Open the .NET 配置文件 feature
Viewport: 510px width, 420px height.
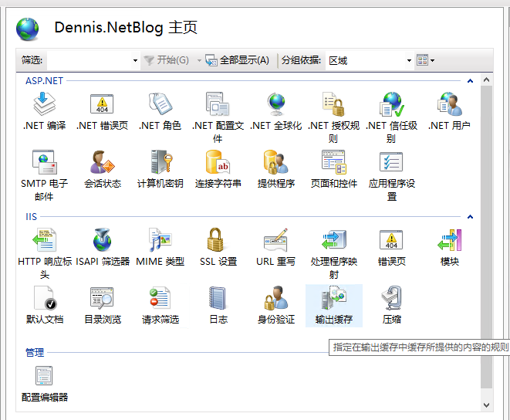tap(218, 117)
